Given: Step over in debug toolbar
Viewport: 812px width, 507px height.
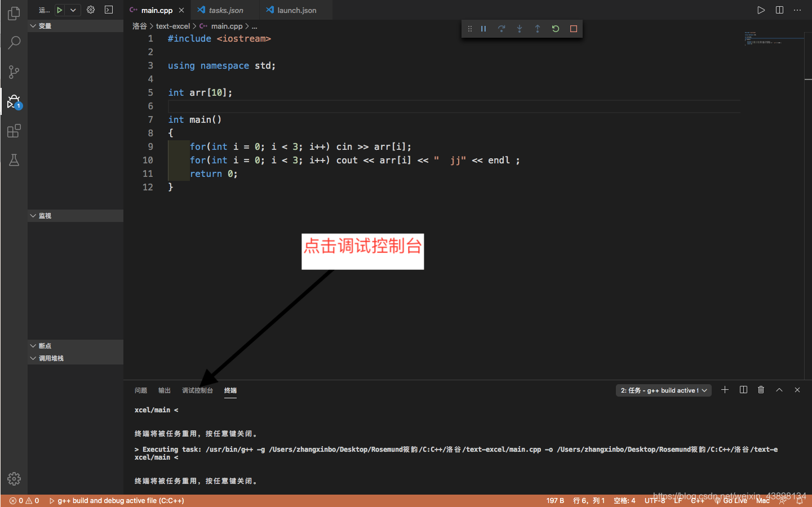Looking at the screenshot, I should [502, 29].
